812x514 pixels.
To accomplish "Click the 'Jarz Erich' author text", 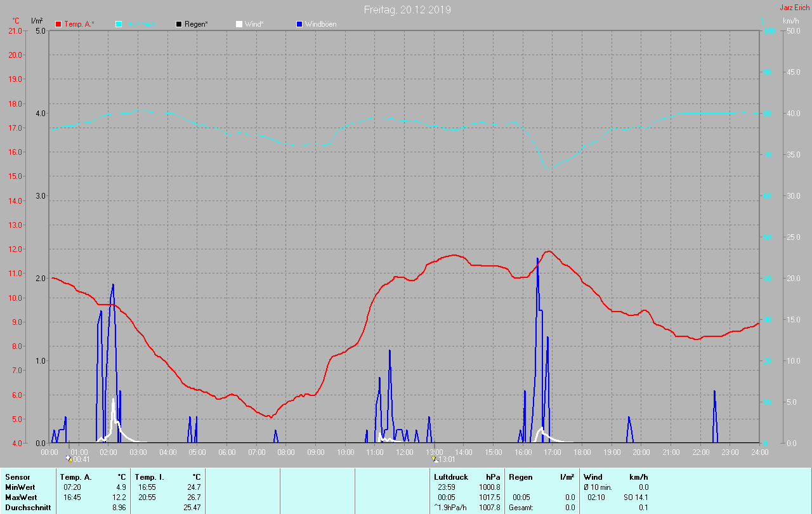I will (795, 8).
